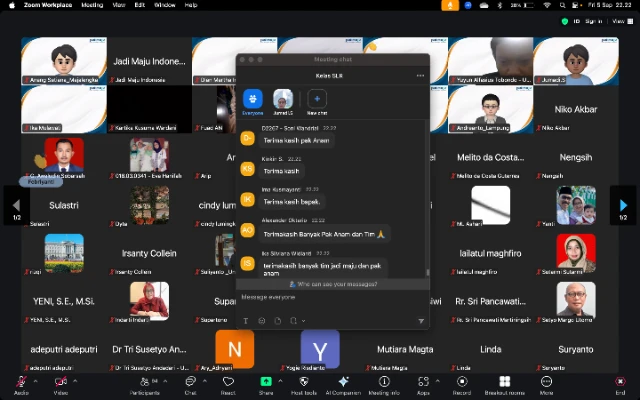
Task: Launch AI Companion from toolbar
Action: coord(343,382)
